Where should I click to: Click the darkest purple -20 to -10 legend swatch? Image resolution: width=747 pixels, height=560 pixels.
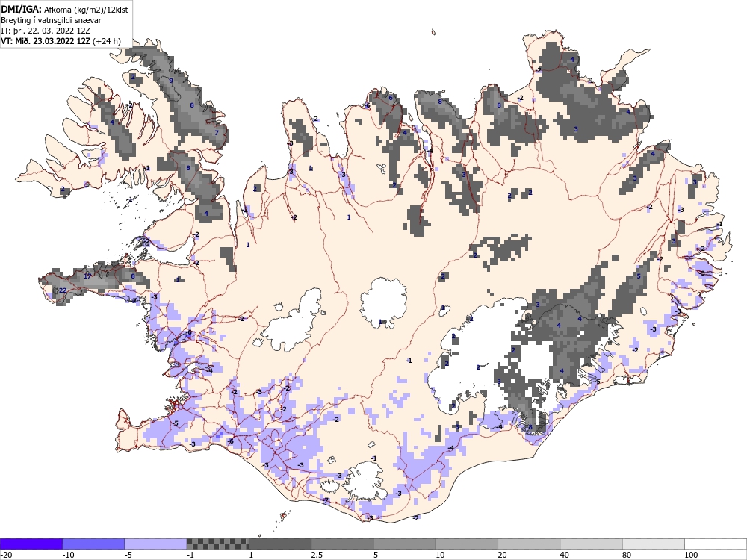click(31, 544)
